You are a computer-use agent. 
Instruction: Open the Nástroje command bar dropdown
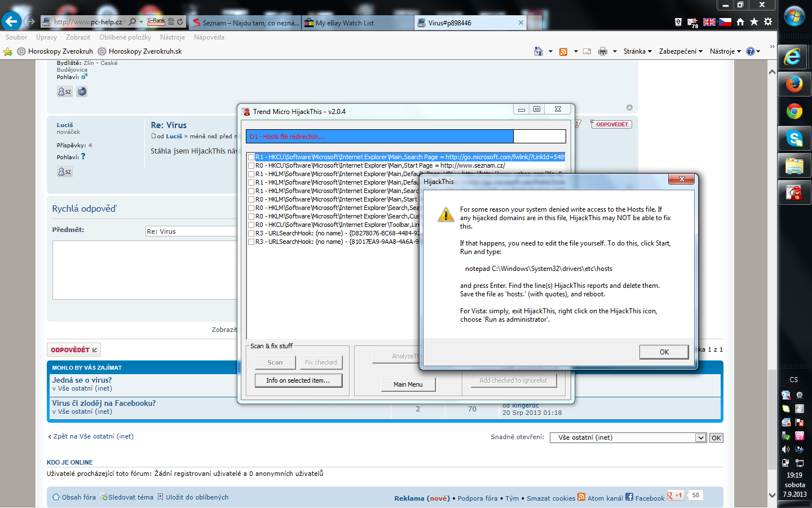pyautogui.click(x=725, y=51)
